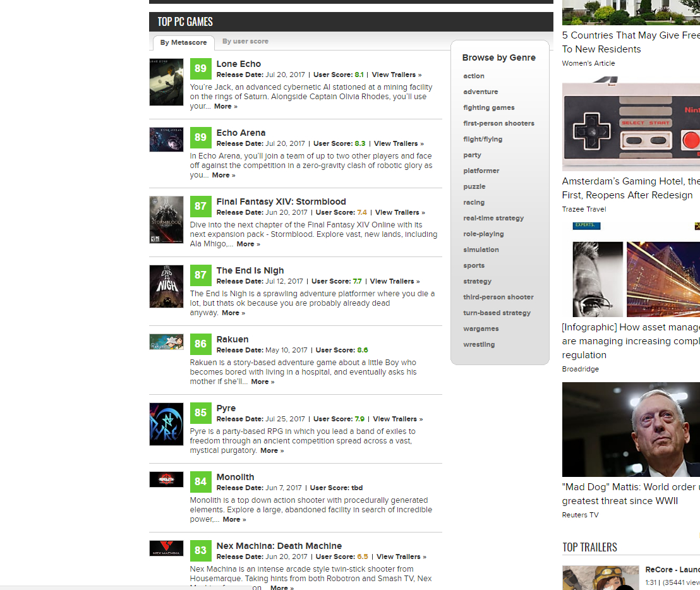This screenshot has width=700, height=590.
Task: Browse the wrestling genre
Action: coord(479,344)
